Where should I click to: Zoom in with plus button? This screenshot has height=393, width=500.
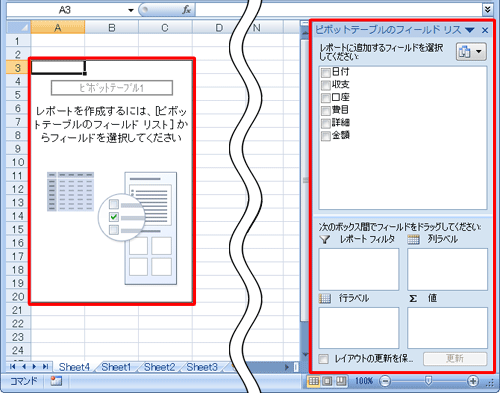(x=473, y=381)
